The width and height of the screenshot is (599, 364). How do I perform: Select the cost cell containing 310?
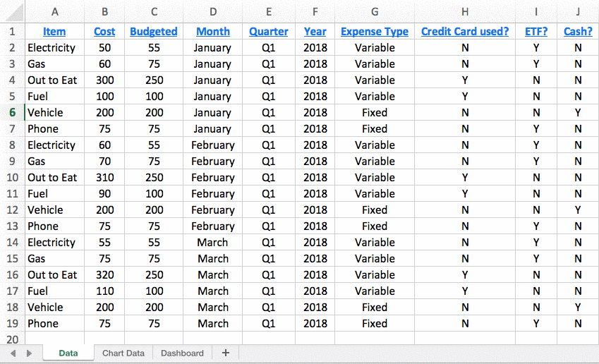[105, 177]
